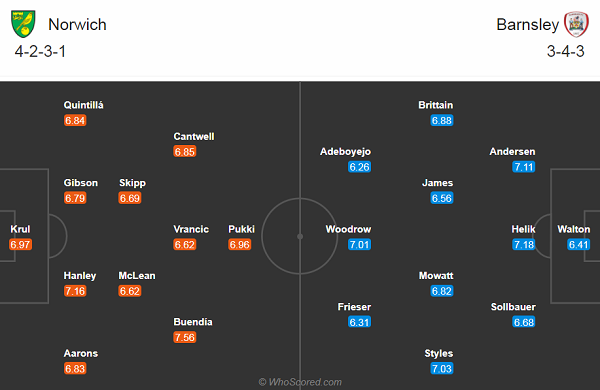
Task: Click the WhoScored.com watermark
Action: (x=300, y=382)
